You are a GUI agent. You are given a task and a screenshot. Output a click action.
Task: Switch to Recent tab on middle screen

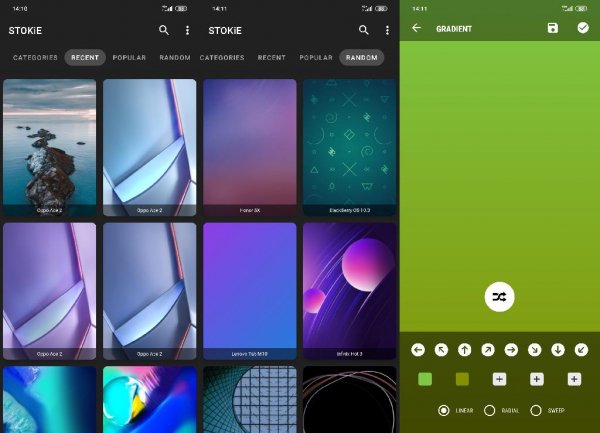tap(271, 57)
